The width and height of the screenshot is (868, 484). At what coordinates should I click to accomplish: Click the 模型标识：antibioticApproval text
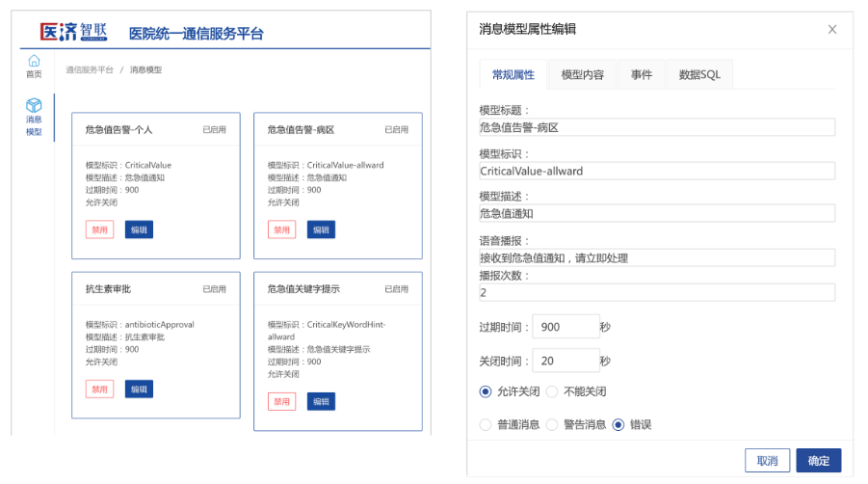[x=140, y=325]
